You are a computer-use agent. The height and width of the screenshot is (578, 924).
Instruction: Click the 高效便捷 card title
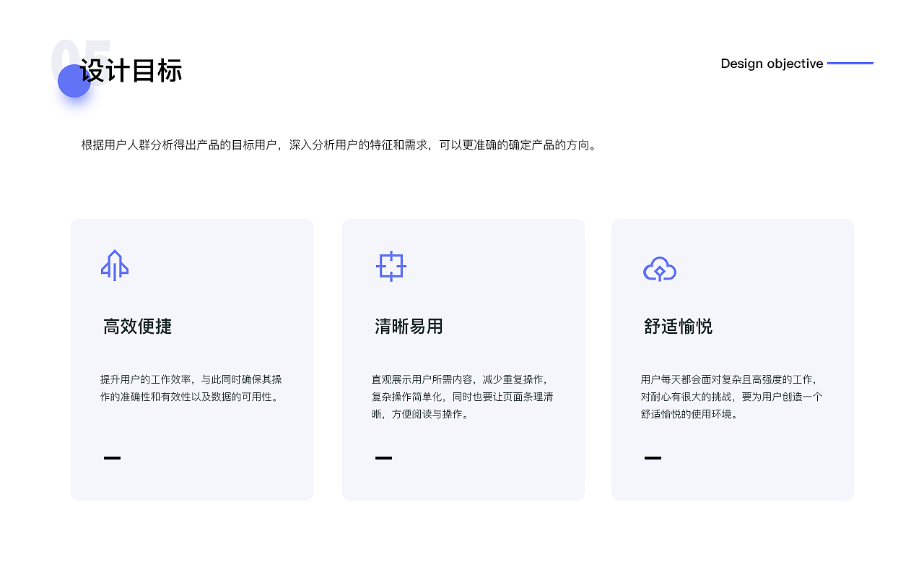point(137,327)
